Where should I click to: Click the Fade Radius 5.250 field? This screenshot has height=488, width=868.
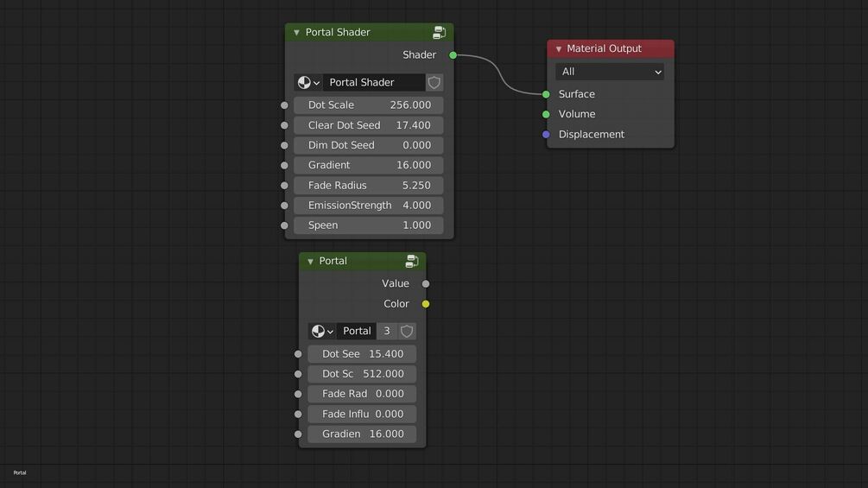(369, 186)
